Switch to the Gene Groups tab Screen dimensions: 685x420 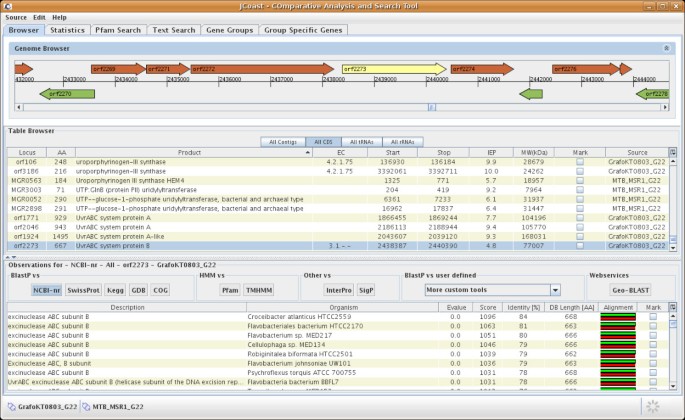click(229, 30)
